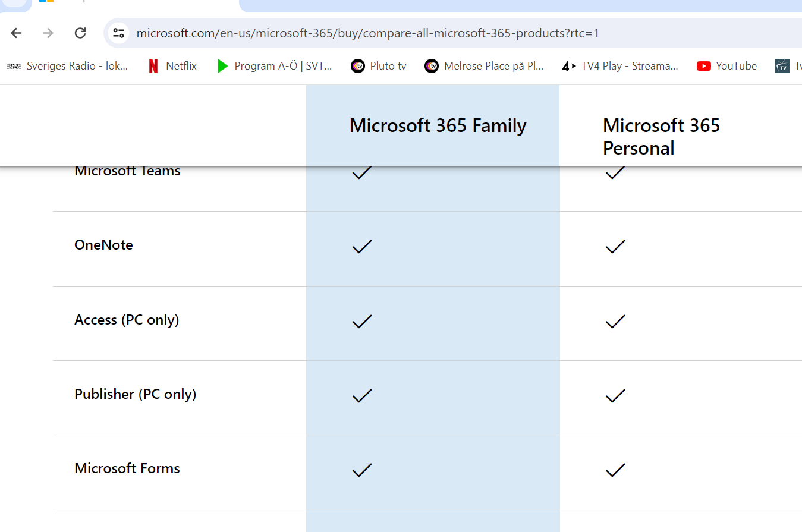The image size is (802, 532).
Task: Click the browser forward arrow button
Action: tap(48, 33)
